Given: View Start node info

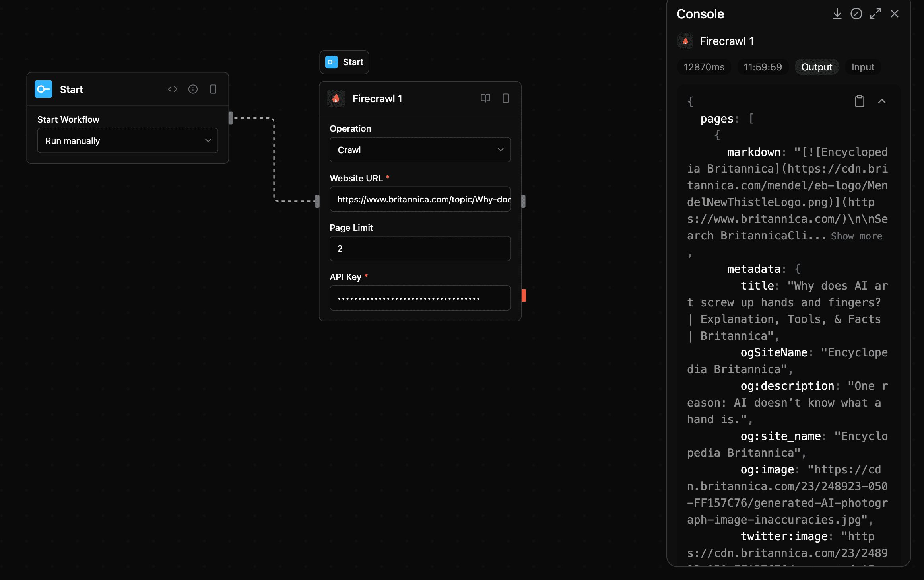Looking at the screenshot, I should 193,89.
